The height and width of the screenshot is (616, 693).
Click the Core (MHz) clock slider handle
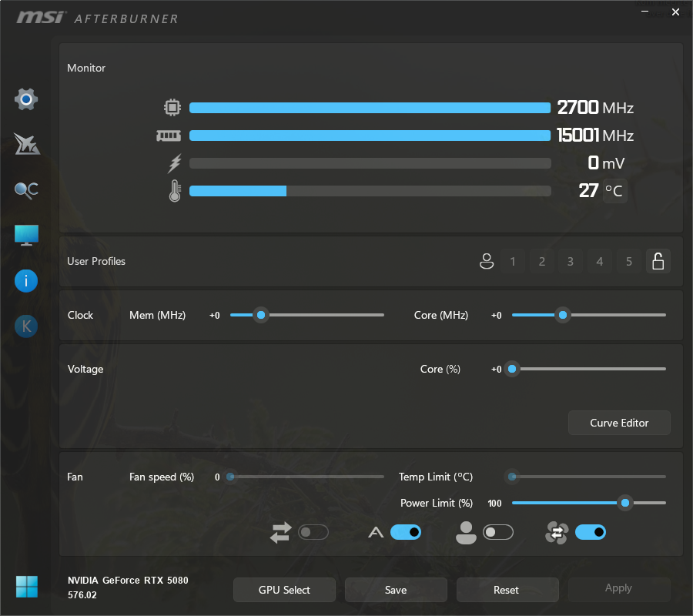[563, 315]
